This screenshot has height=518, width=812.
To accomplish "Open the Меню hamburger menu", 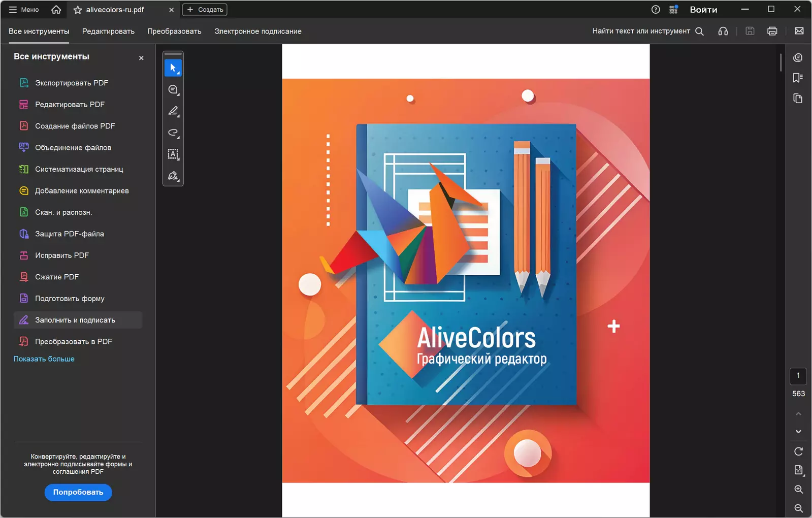I will point(24,10).
